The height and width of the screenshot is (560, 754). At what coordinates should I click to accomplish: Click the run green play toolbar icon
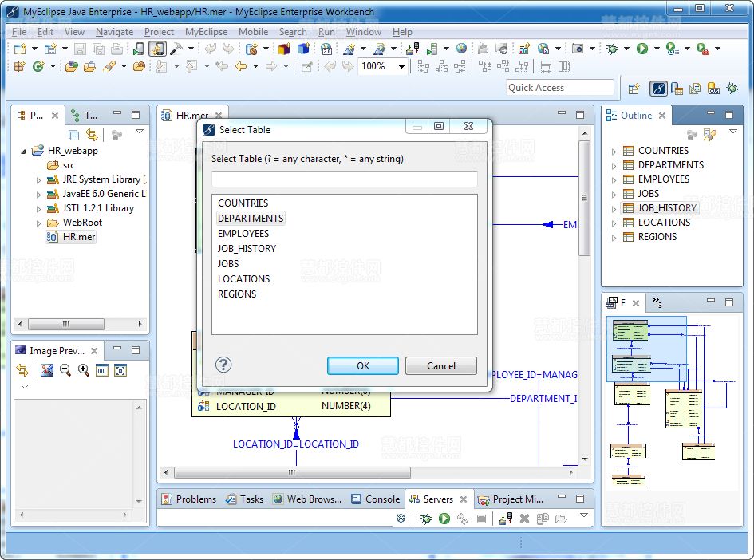point(642,49)
